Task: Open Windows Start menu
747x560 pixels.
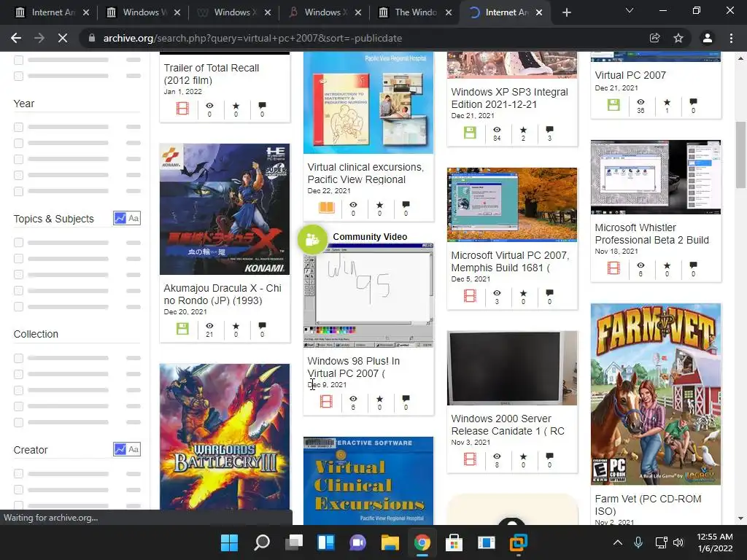Action: pyautogui.click(x=229, y=542)
